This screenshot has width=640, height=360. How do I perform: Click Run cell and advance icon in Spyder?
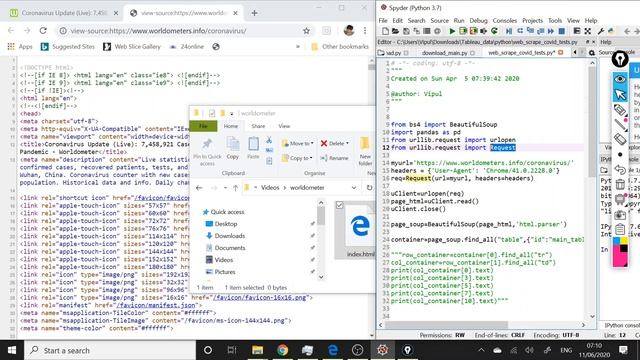point(473,31)
